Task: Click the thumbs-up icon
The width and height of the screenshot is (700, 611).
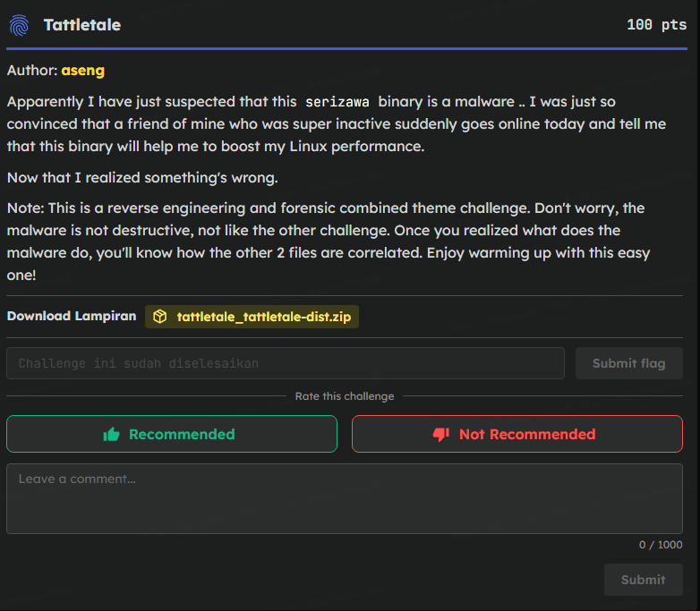Action: (112, 435)
